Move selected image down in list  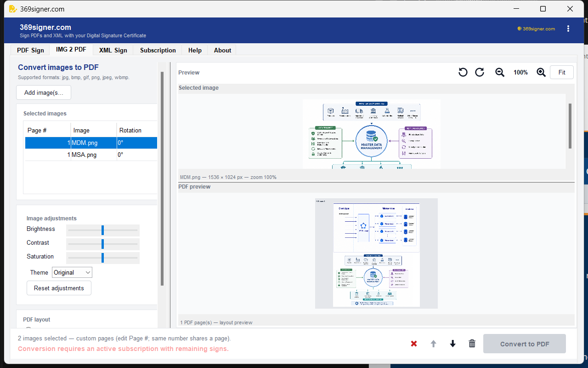click(x=453, y=344)
